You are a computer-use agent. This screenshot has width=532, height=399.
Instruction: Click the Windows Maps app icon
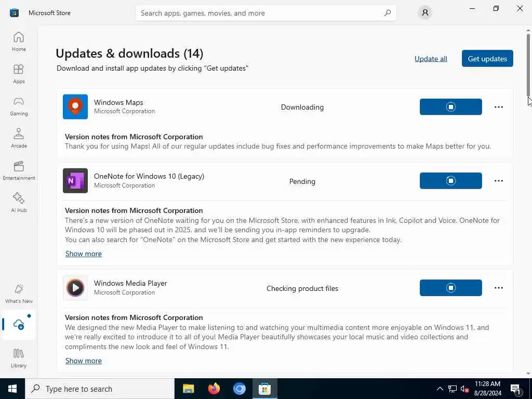[x=75, y=107]
